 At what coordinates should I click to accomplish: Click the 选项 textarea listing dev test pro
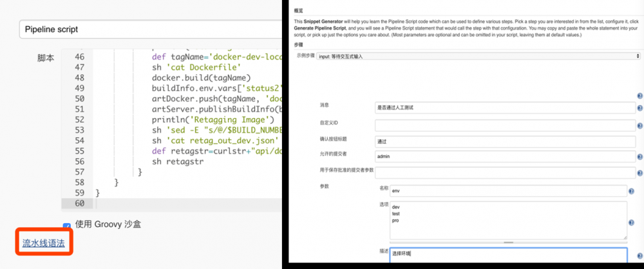point(509,221)
